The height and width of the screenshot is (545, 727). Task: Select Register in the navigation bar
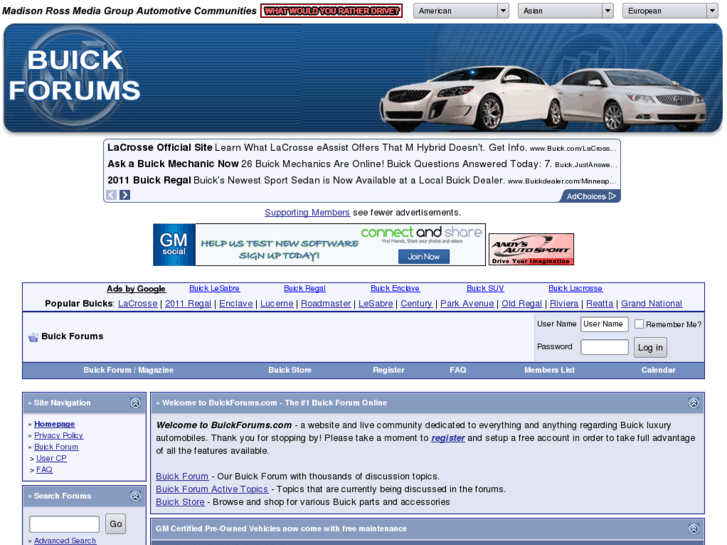pyautogui.click(x=389, y=370)
